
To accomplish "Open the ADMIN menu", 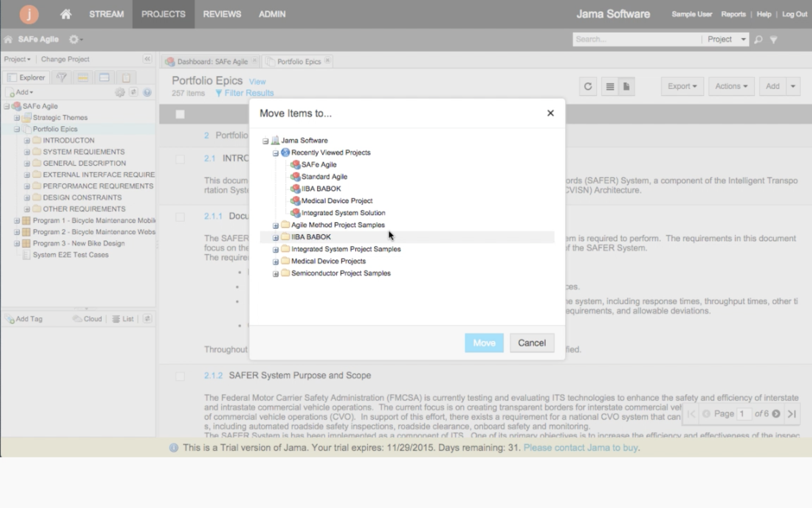I will pyautogui.click(x=272, y=14).
